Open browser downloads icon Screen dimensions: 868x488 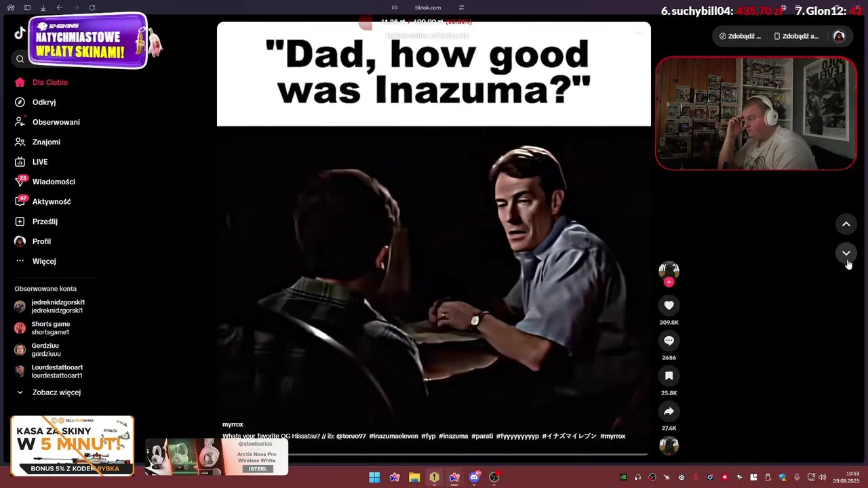pyautogui.click(x=43, y=7)
